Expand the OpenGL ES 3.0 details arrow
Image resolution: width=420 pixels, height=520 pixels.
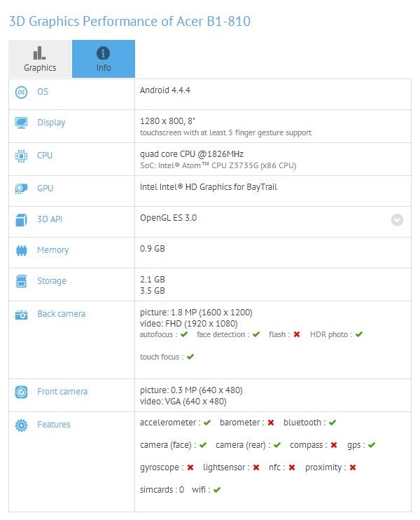pyautogui.click(x=397, y=220)
